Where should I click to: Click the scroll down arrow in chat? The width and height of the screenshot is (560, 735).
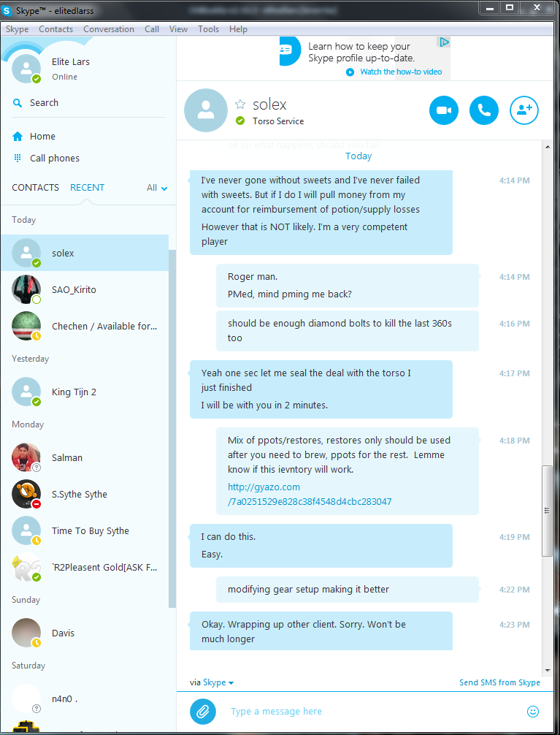[548, 671]
